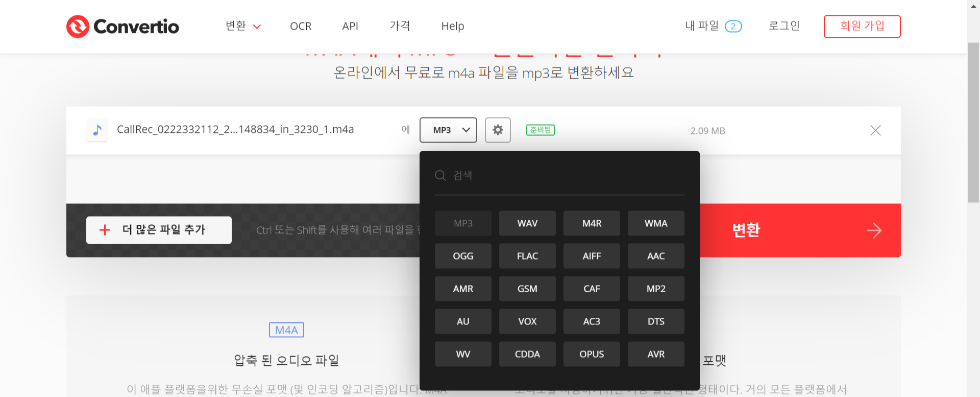
Task: Click the search magnifier icon
Action: click(x=440, y=176)
